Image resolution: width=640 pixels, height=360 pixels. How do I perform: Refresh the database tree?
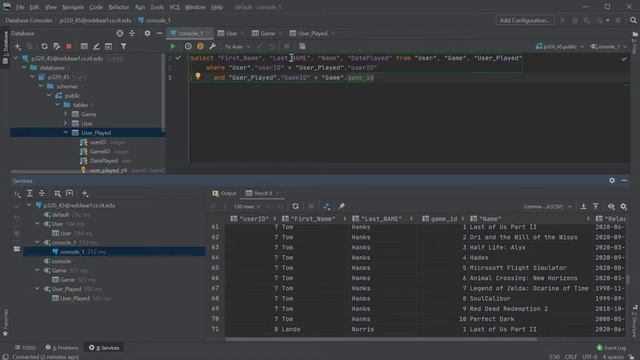(44, 47)
